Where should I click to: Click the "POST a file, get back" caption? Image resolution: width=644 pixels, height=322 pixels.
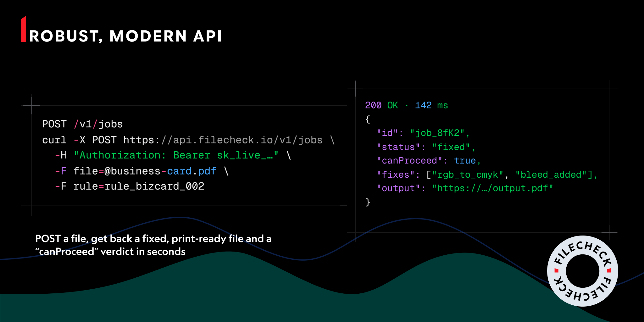153,239
